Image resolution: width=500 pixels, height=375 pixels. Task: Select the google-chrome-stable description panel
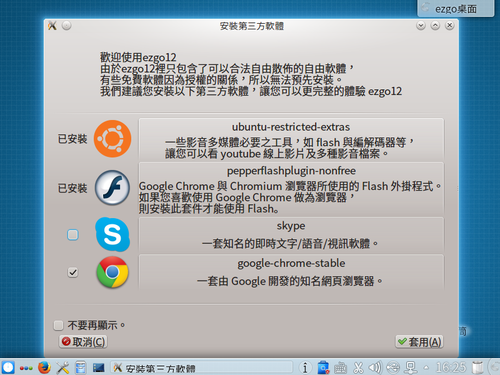point(291,272)
